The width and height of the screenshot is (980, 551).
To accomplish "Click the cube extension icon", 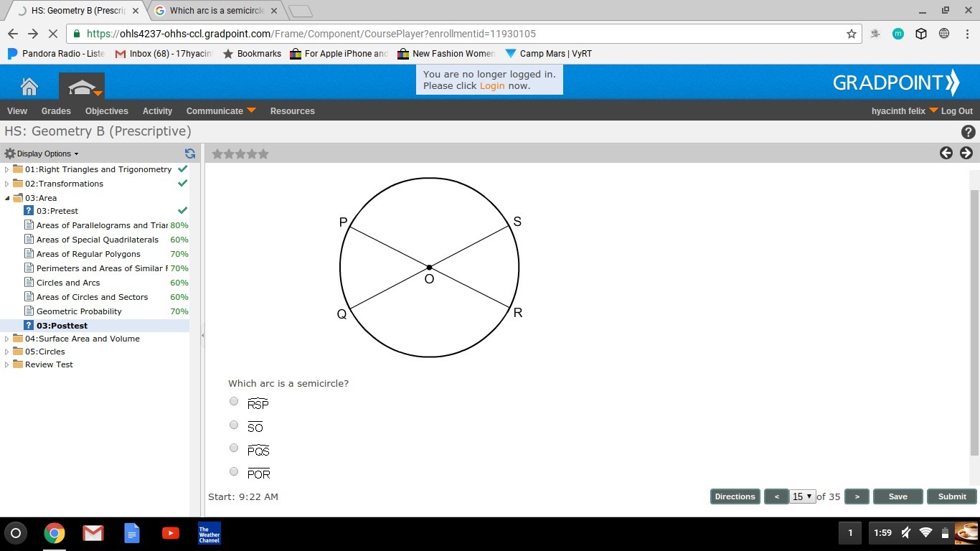I will click(921, 34).
